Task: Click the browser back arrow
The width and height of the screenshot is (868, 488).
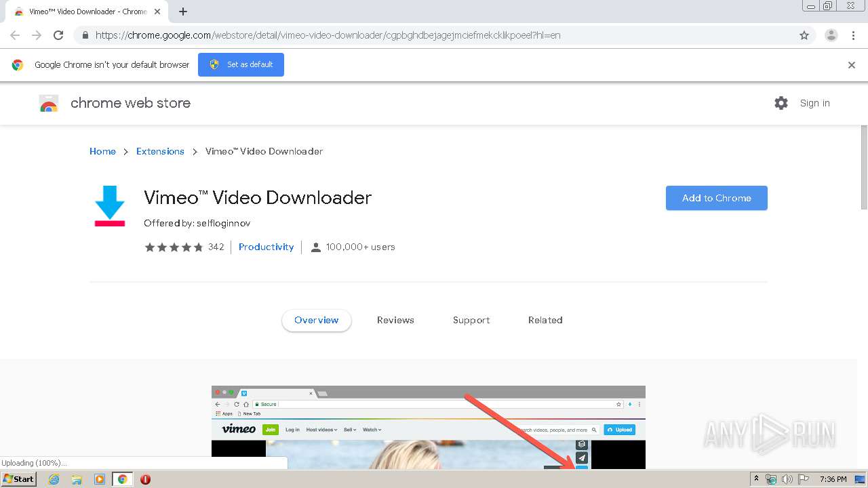Action: click(15, 35)
